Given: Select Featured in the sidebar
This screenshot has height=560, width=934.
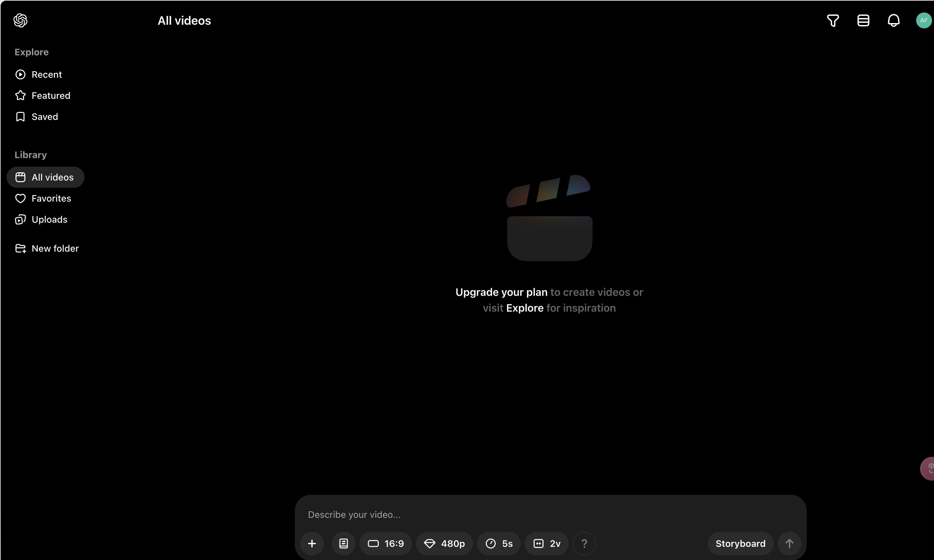Looking at the screenshot, I should point(50,96).
